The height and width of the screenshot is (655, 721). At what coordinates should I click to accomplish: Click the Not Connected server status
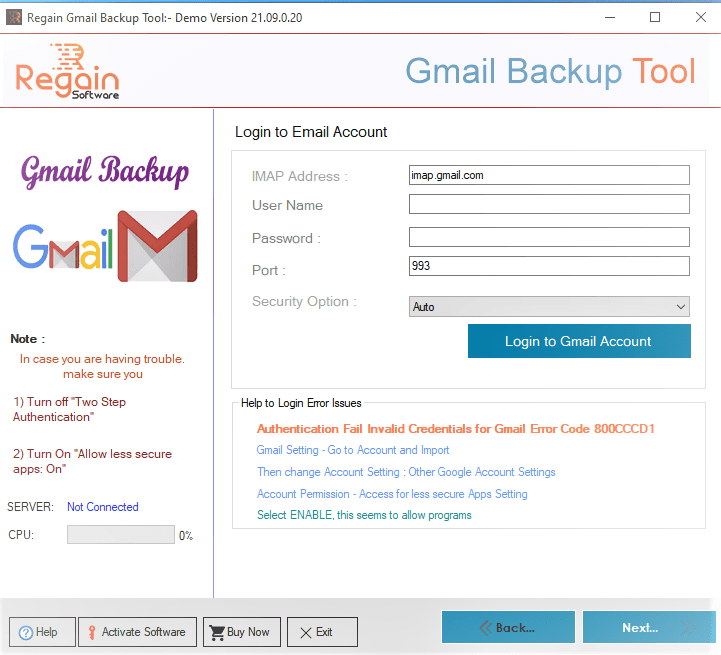point(103,507)
